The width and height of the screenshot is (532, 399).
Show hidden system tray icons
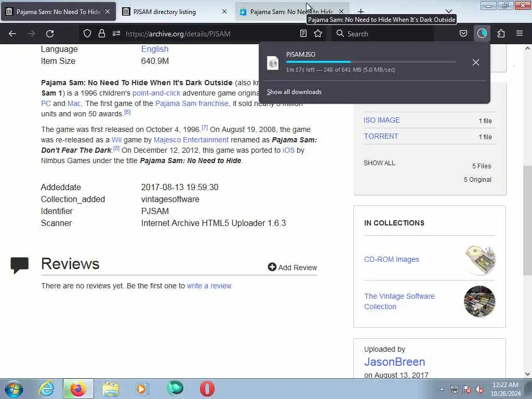click(442, 390)
